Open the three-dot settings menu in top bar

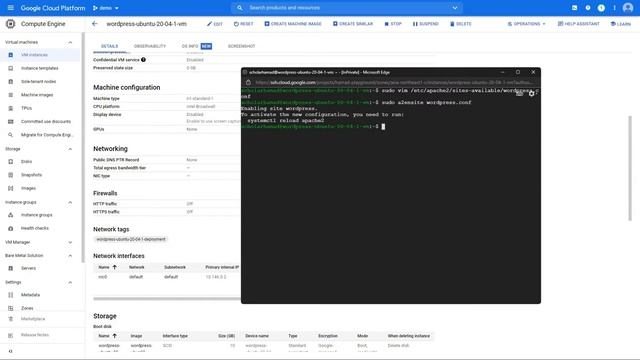tap(614, 8)
